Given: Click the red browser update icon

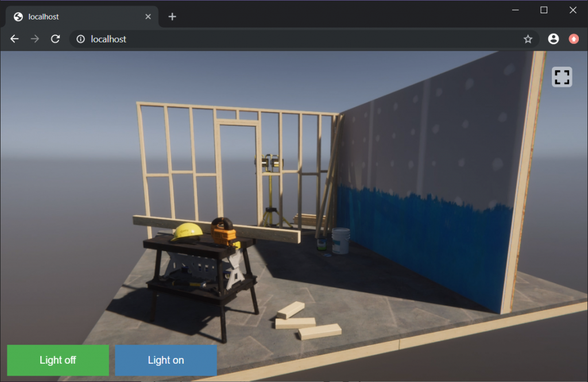Looking at the screenshot, I should point(574,39).
